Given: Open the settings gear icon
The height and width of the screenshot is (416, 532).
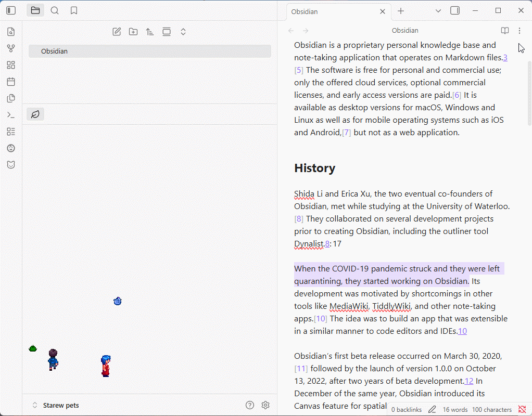Looking at the screenshot, I should (x=265, y=405).
